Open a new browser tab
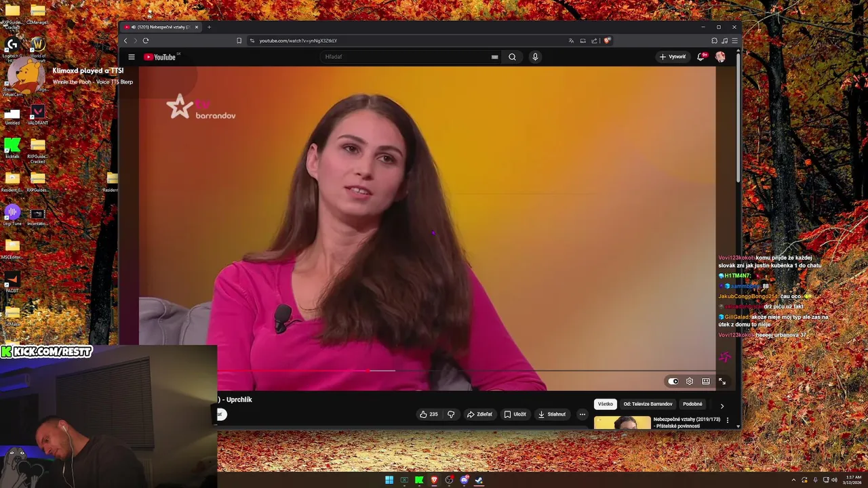The width and height of the screenshot is (868, 488). [209, 27]
